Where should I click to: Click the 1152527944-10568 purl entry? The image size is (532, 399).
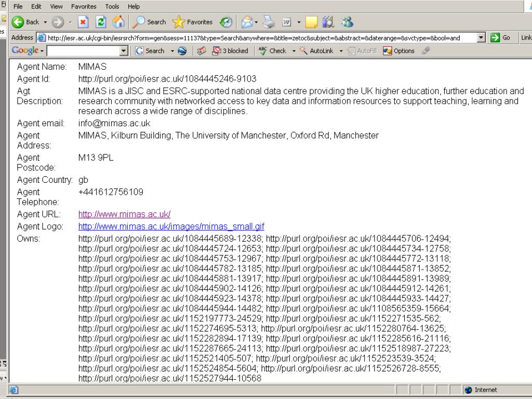(x=170, y=378)
